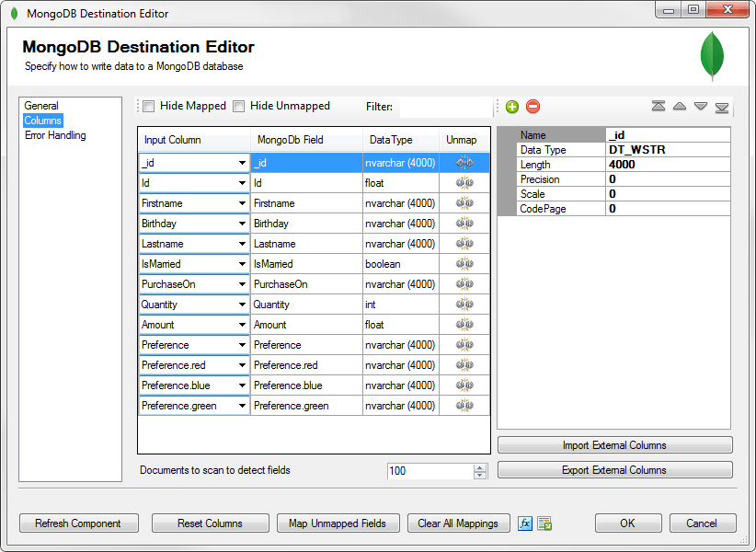This screenshot has height=552, width=756.
Task: Open the Firstname input column dropdown
Action: (242, 203)
